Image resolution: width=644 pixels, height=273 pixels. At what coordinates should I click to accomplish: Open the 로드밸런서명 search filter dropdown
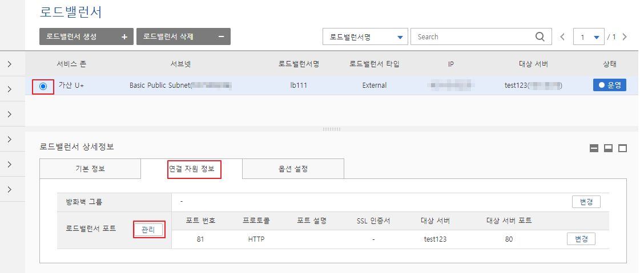365,36
